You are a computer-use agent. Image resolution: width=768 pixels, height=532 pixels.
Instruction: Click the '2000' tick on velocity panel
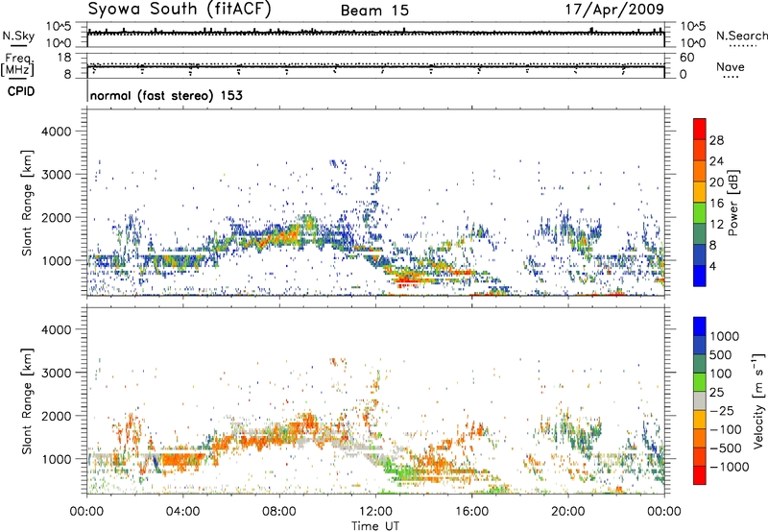tap(57, 416)
